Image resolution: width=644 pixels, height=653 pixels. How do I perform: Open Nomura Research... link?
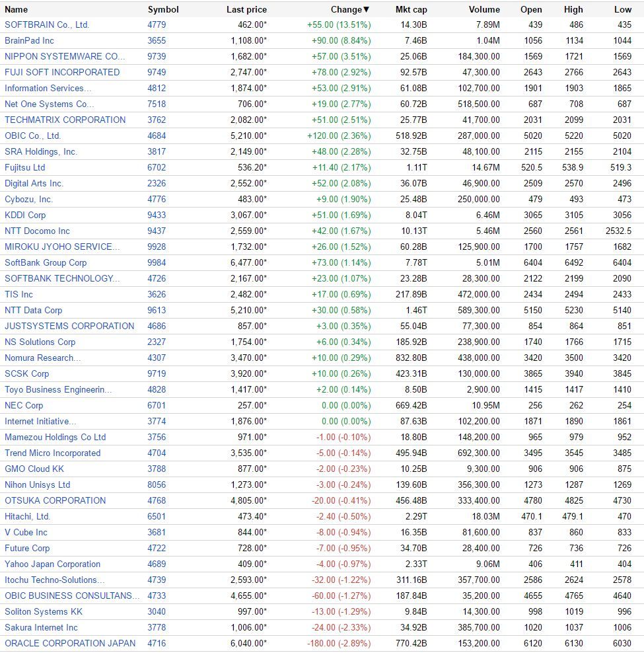[x=42, y=358]
